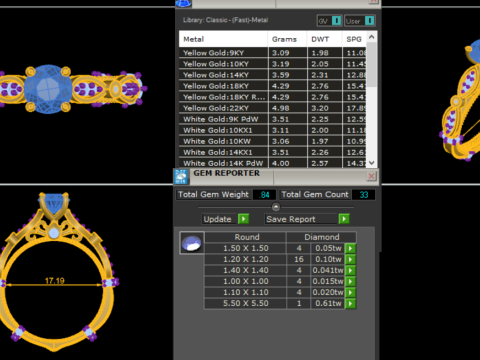Select the round diamond gem thumbnail
This screenshot has width=480, height=360.
[x=192, y=243]
